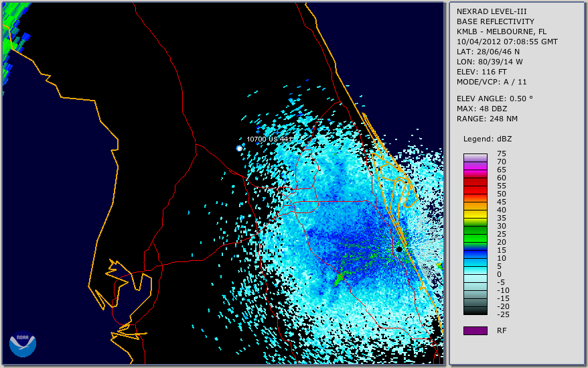Click the 'RANGE: 248 NM' line
Image resolution: width=588 pixels, height=368 pixels.
(487, 119)
